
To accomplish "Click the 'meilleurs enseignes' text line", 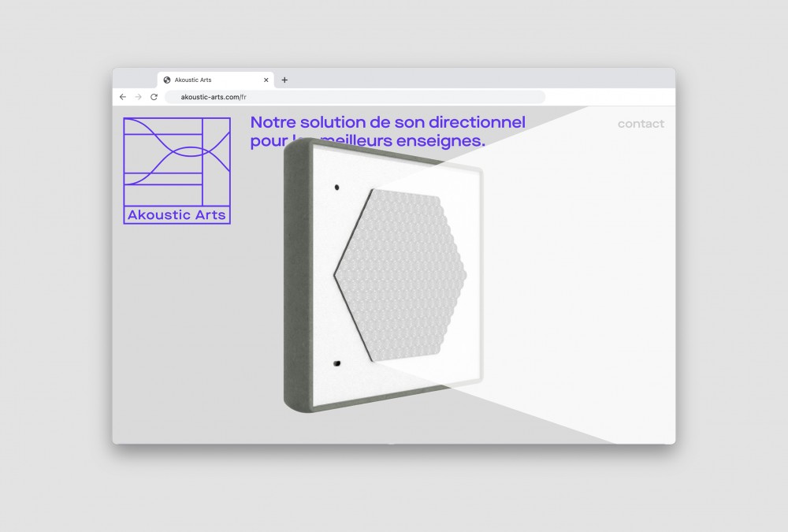I will 410,141.
